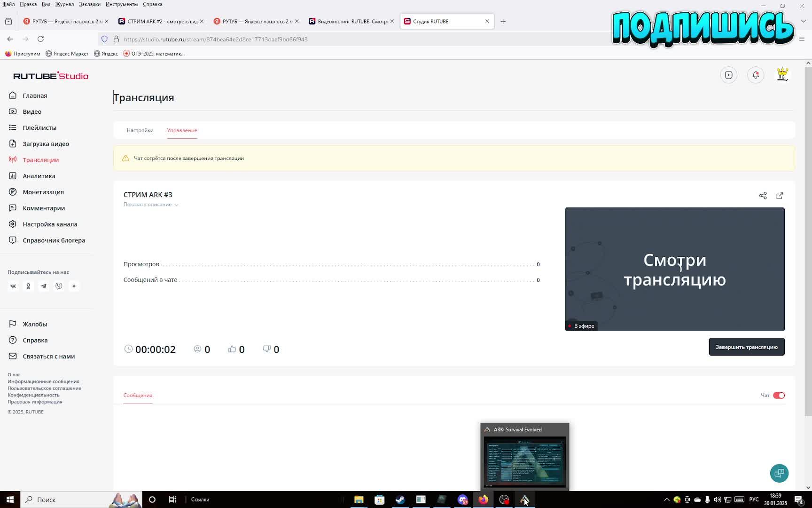Viewport: 812px width, 508px height.
Task: Open the VK social link icon
Action: 13,286
